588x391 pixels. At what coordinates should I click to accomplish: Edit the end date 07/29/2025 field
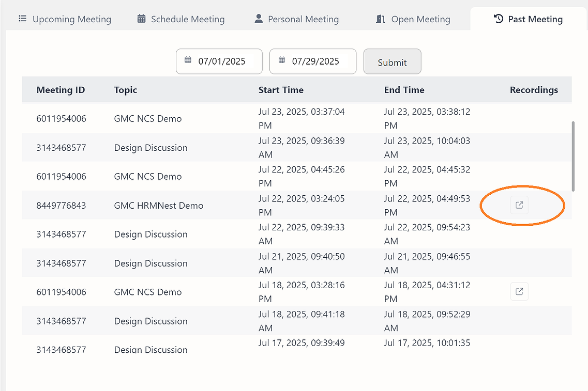(x=313, y=61)
